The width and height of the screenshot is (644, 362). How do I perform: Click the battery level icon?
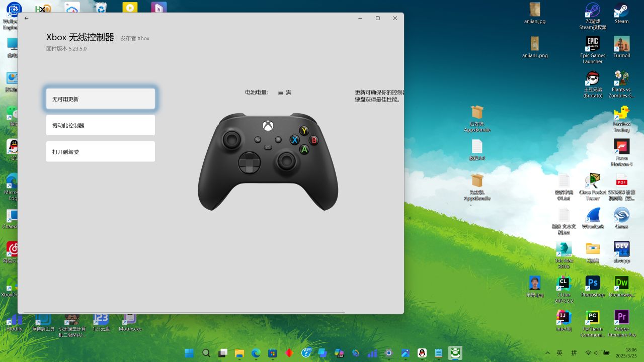(x=280, y=93)
